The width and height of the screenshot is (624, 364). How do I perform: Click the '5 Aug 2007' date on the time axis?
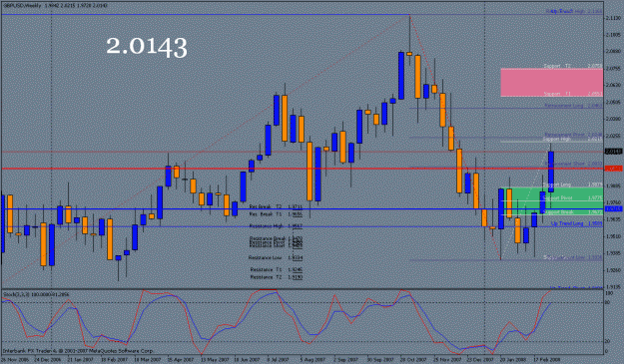pos(312,360)
